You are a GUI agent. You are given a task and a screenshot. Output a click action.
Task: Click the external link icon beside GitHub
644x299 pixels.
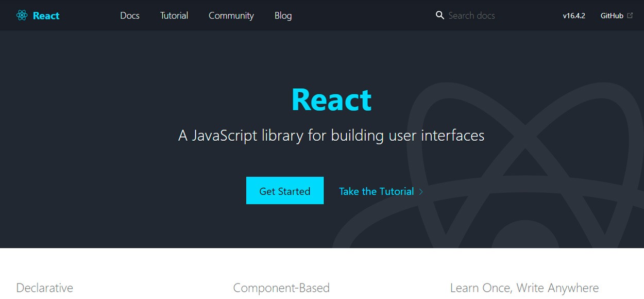(x=630, y=15)
